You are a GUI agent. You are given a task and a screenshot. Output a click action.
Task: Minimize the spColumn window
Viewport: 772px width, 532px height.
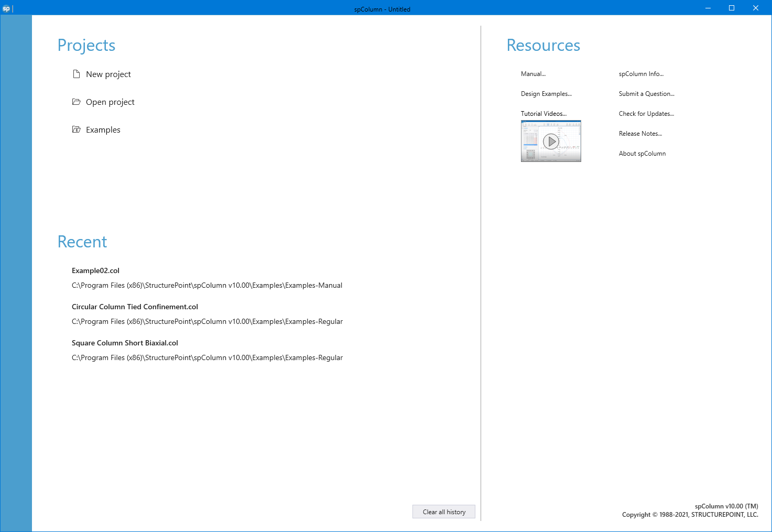click(x=708, y=8)
